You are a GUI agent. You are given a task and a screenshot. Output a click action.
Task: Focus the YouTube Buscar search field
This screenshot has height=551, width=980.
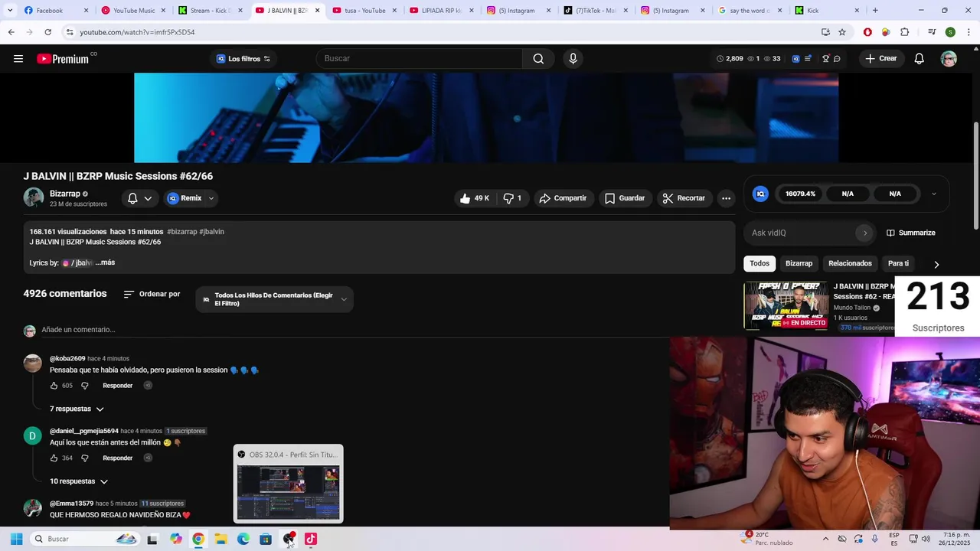tap(420, 59)
